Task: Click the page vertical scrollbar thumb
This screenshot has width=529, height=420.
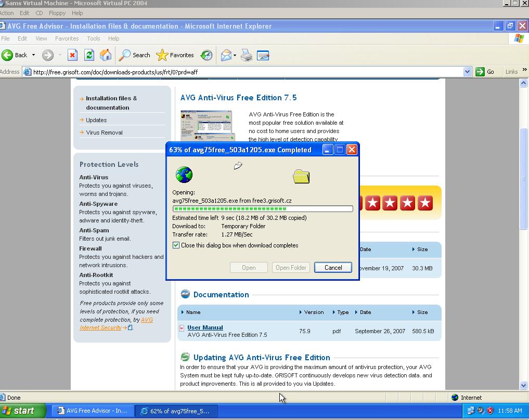Action: [523, 179]
